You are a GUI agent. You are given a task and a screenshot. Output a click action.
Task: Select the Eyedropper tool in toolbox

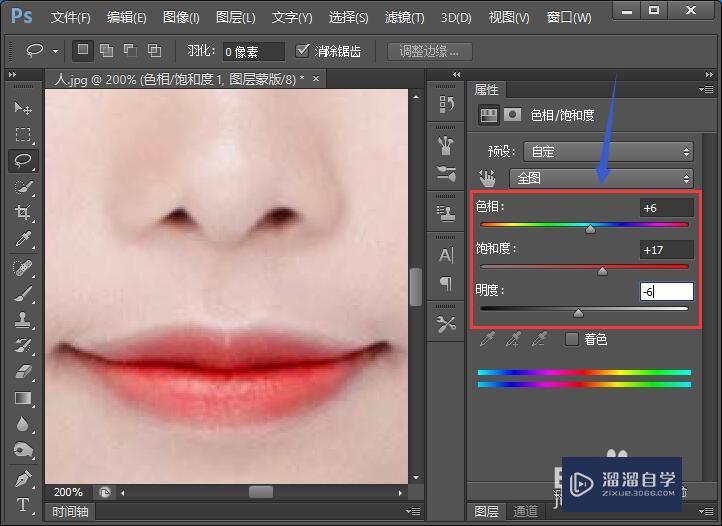pos(23,239)
